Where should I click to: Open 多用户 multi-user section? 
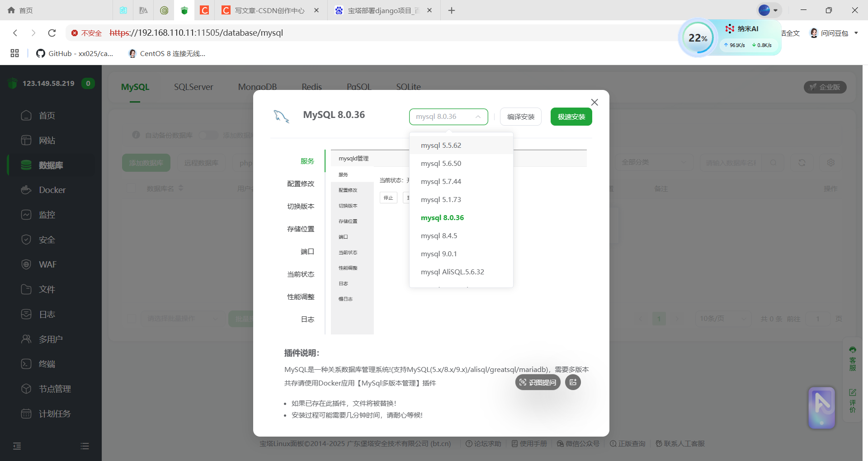(51, 339)
